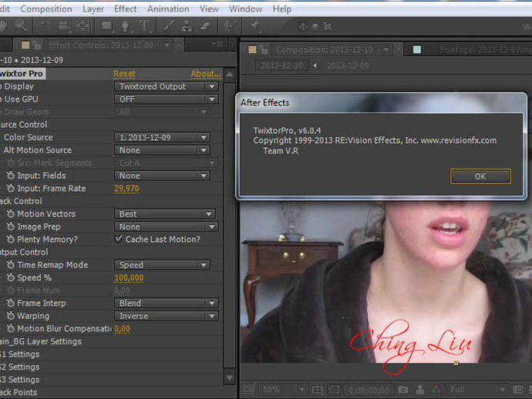The width and height of the screenshot is (532, 399).
Task: Open the Show Channel RGB color icon
Action: (436, 390)
